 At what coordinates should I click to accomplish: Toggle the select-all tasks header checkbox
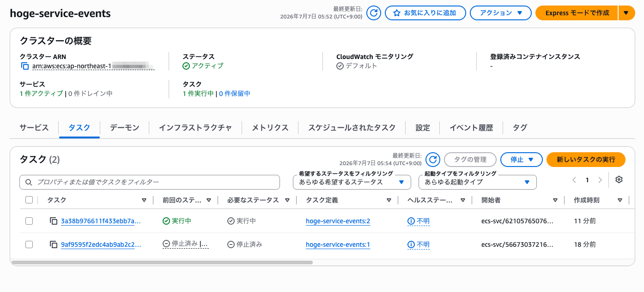pos(29,200)
